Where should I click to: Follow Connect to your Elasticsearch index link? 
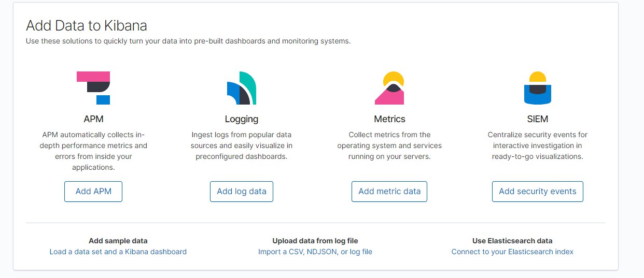[512, 252]
